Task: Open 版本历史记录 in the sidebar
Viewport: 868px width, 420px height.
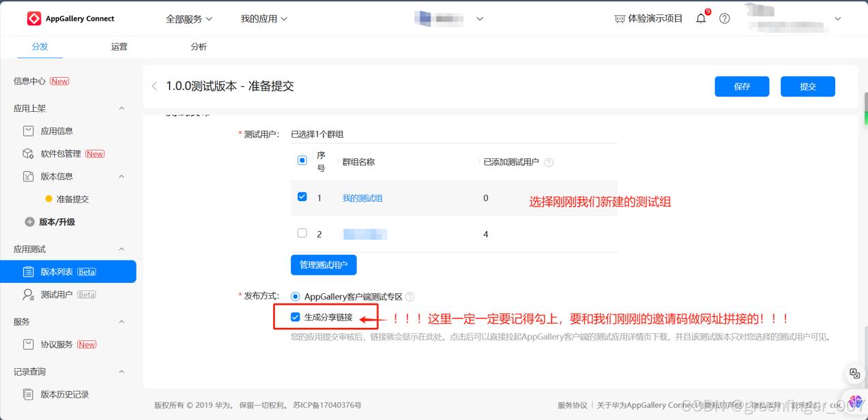Action: point(65,394)
